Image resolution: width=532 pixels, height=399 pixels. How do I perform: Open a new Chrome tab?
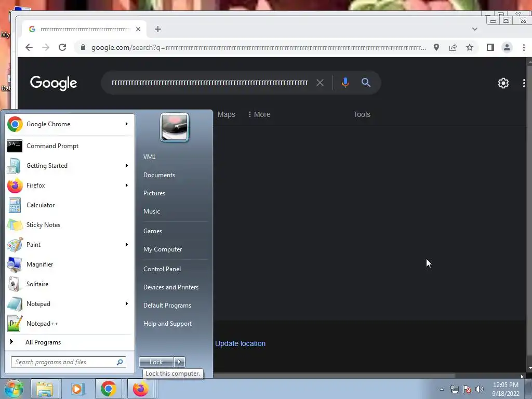click(158, 29)
